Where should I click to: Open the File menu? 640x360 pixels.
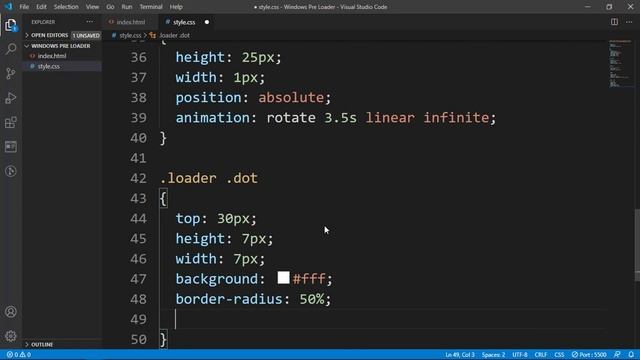click(24, 7)
